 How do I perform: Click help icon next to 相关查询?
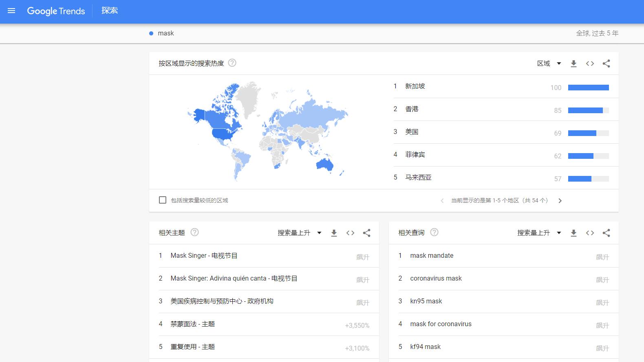coord(434,233)
